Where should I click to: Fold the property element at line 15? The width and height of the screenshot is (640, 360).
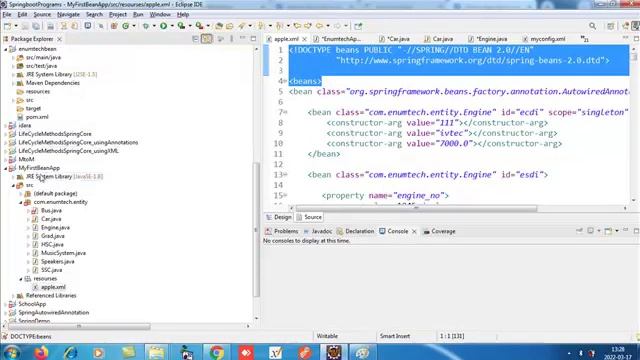[x=285, y=196]
